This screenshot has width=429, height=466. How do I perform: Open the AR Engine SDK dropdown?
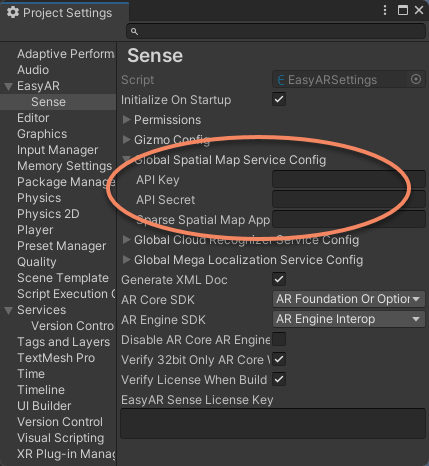(x=349, y=319)
